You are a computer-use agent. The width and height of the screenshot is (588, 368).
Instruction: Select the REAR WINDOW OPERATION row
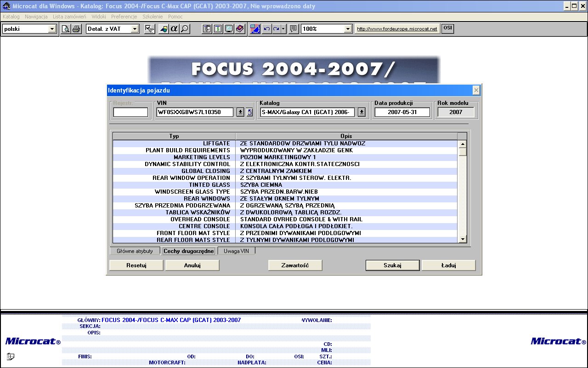[285, 178]
